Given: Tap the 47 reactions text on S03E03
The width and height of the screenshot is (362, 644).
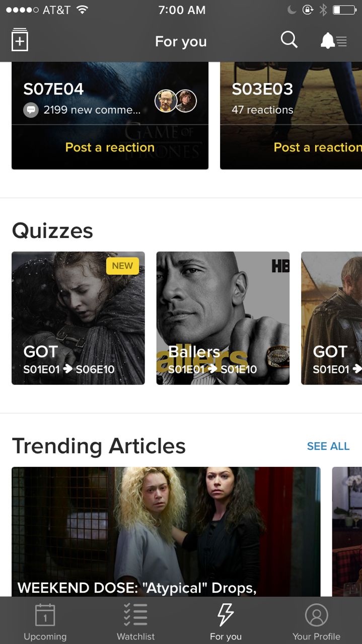Looking at the screenshot, I should pos(262,110).
